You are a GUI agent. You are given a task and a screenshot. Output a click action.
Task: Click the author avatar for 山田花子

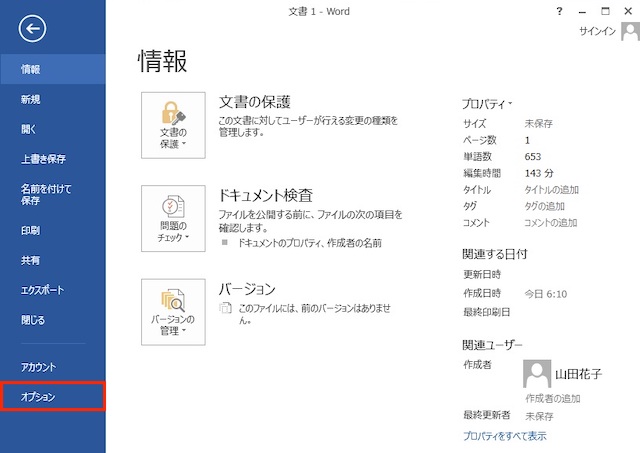[537, 373]
